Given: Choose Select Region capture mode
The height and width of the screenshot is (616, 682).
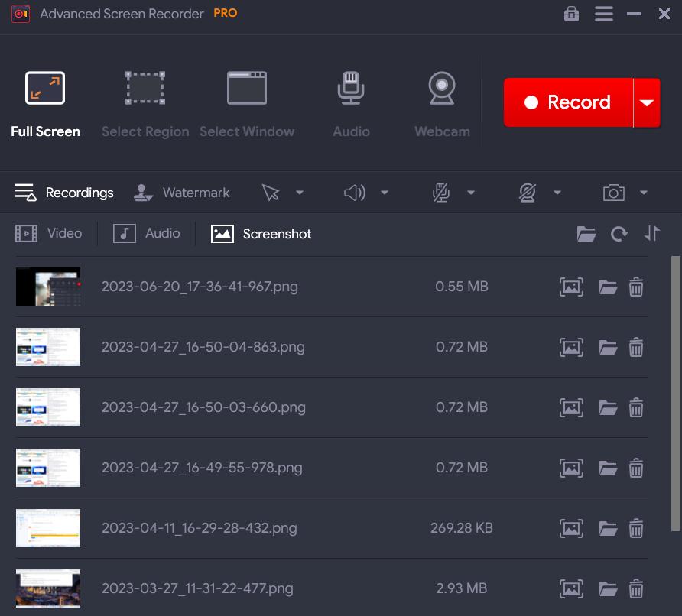Looking at the screenshot, I should 145,105.
